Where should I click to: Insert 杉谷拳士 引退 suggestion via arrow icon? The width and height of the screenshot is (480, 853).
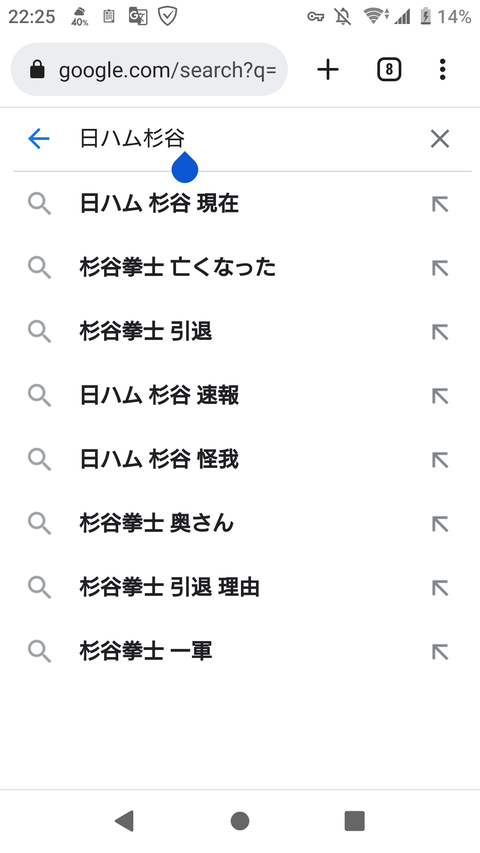pyautogui.click(x=440, y=331)
